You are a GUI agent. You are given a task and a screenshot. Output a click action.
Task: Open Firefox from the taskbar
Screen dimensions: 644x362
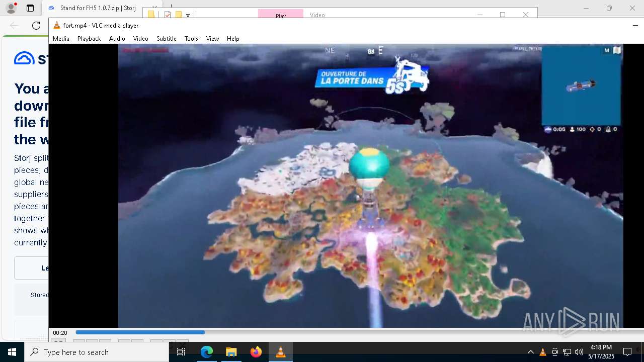[x=256, y=352]
